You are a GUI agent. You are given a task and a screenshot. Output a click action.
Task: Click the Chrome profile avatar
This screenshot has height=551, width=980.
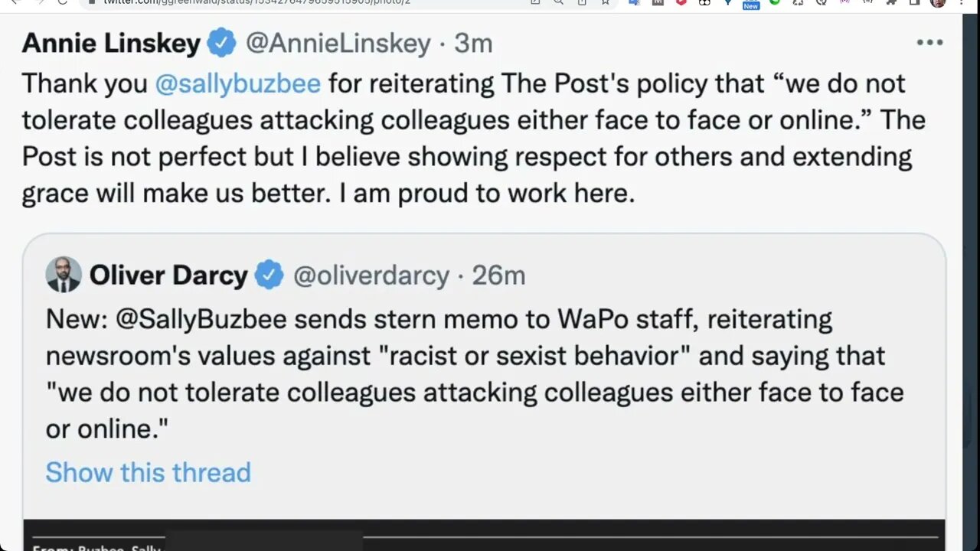click(x=938, y=2)
